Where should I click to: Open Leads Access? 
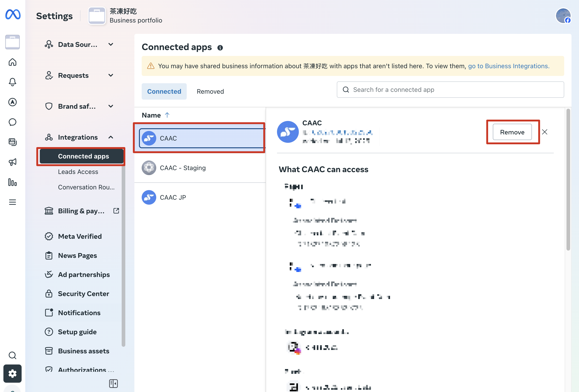(x=78, y=172)
